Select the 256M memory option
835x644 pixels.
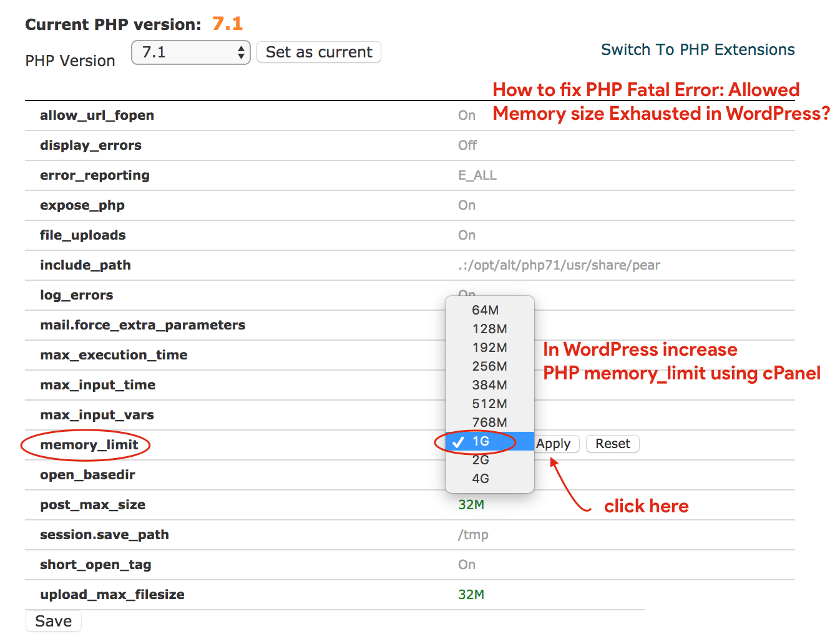[x=489, y=366]
